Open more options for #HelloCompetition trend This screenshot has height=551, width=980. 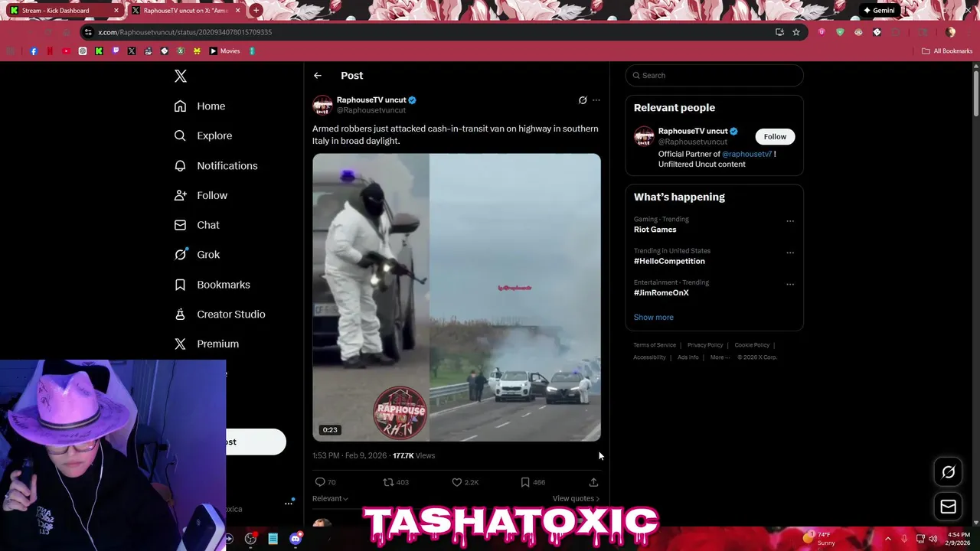(x=790, y=253)
